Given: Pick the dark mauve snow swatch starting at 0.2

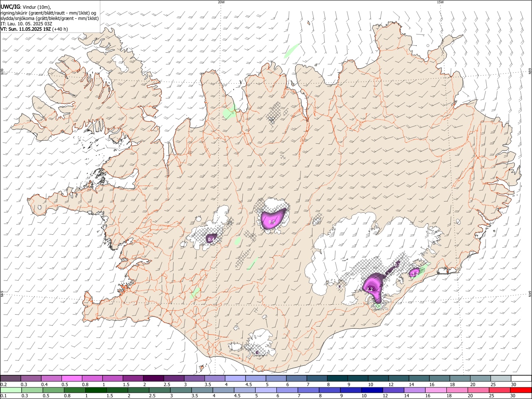Looking at the screenshot, I should (x=10, y=378).
